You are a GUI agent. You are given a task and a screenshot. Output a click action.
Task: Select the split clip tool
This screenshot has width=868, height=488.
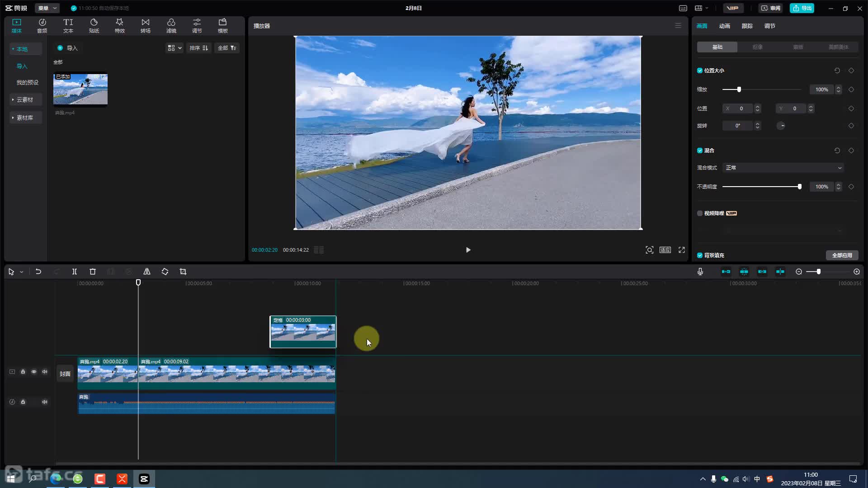click(75, 272)
